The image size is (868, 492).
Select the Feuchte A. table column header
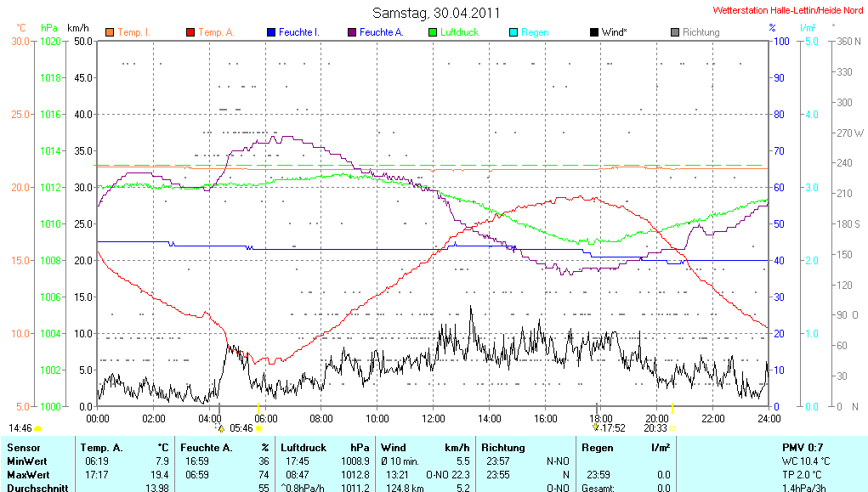point(206,447)
